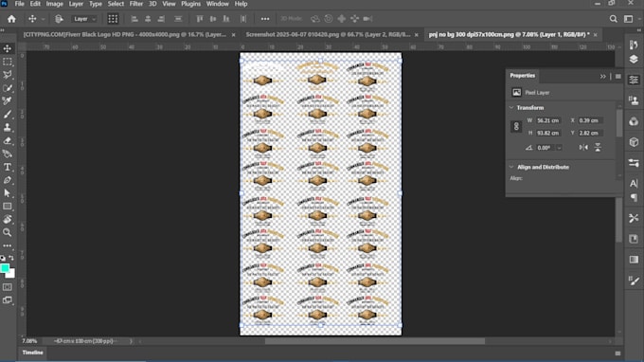Open the Image menu
This screenshot has height=362, width=644.
[54, 4]
